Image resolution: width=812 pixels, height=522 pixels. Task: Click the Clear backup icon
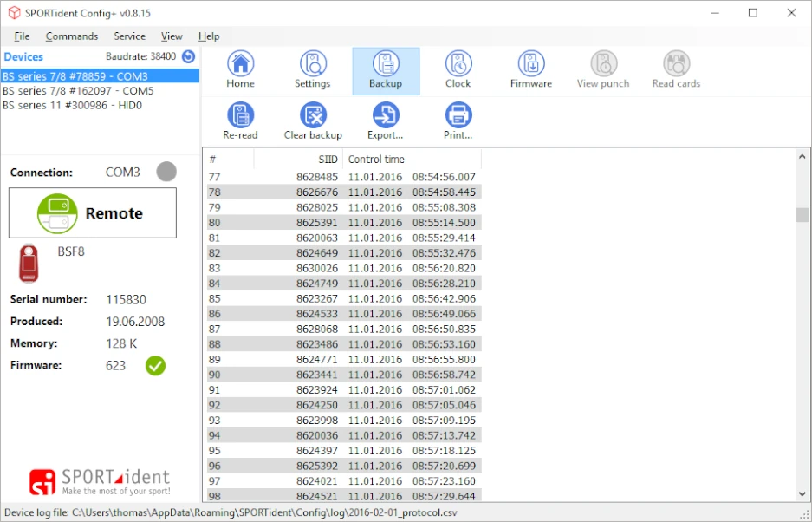point(313,121)
